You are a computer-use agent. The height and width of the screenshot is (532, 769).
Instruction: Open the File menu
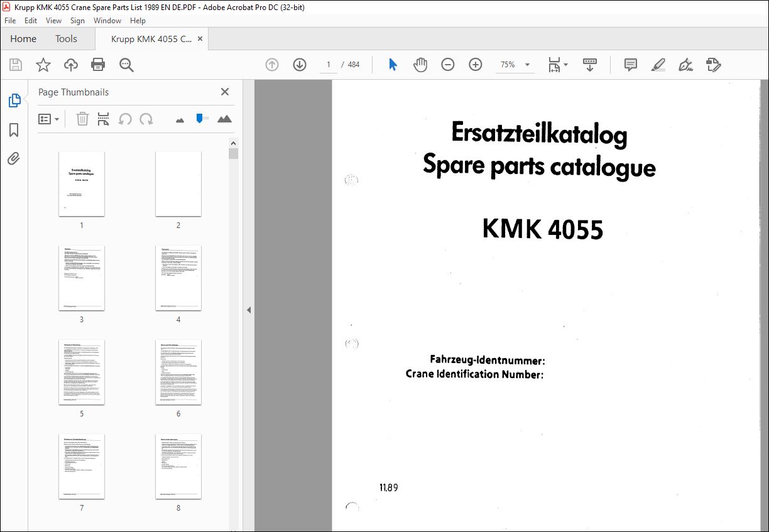pyautogui.click(x=10, y=21)
